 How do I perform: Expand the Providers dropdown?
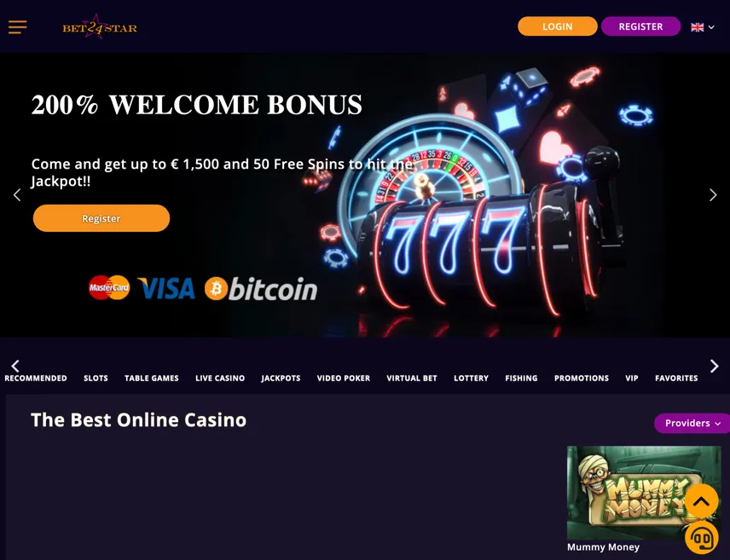(x=692, y=423)
